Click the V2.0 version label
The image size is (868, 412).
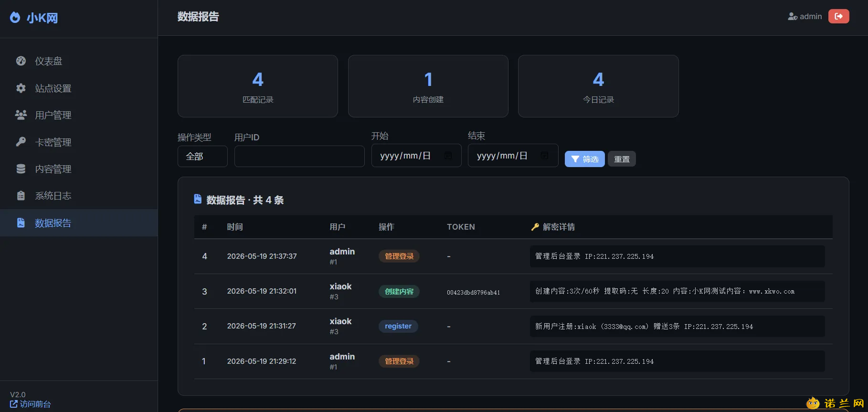click(18, 394)
